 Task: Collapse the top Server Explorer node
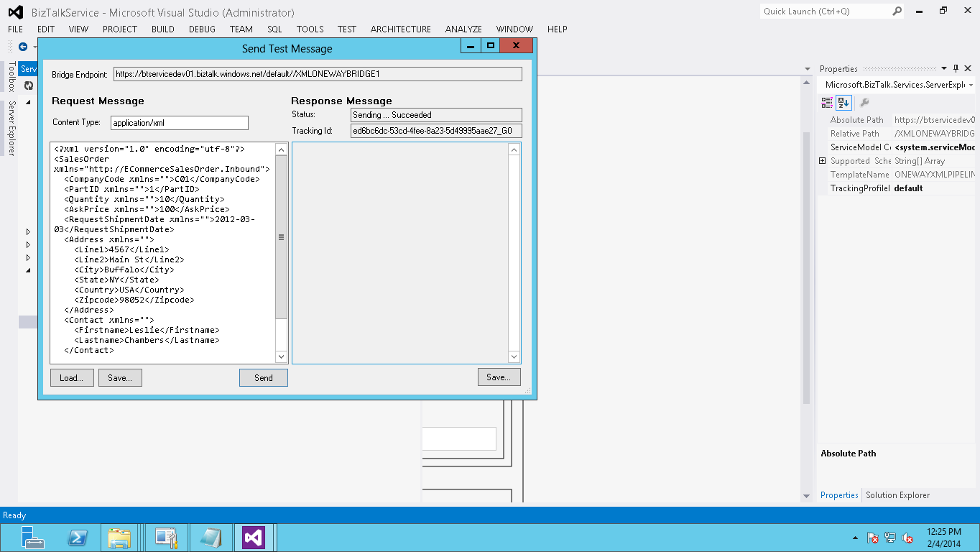[29, 102]
